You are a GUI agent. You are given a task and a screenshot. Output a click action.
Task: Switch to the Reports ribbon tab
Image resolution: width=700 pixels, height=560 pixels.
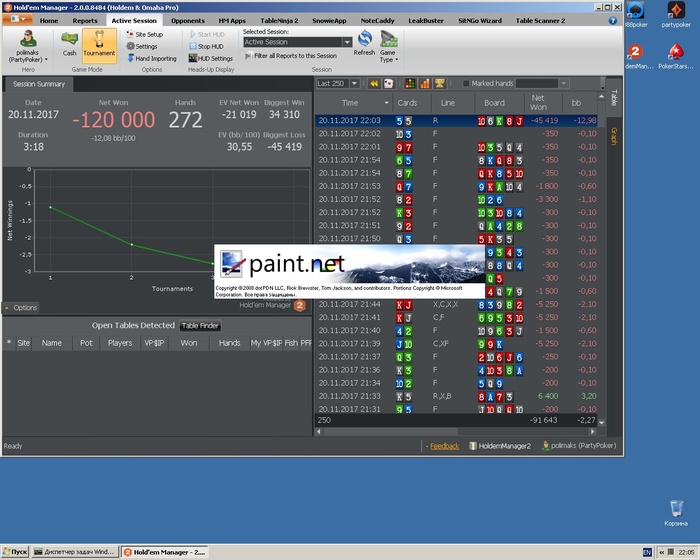85,21
